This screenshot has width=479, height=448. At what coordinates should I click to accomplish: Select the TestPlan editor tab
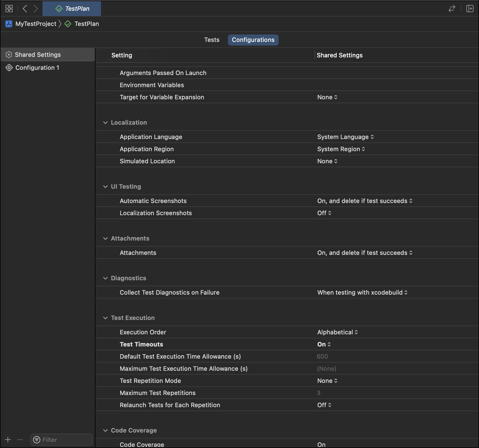pyautogui.click(x=72, y=9)
